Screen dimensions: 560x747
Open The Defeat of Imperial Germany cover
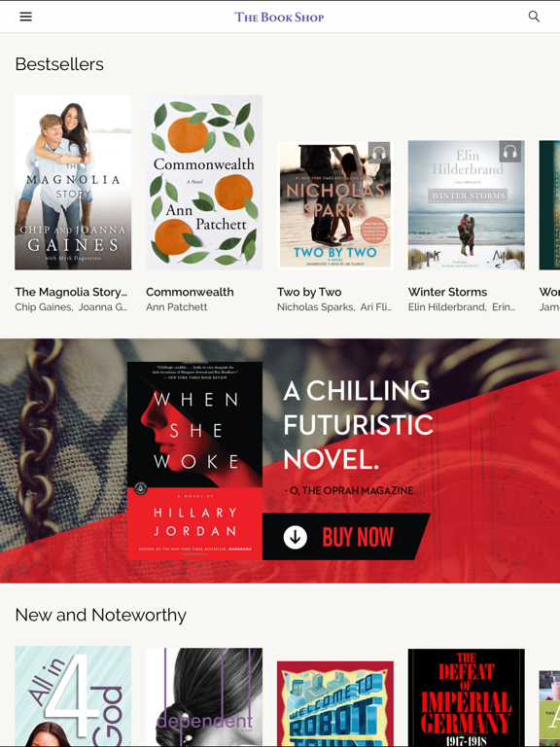(467, 697)
